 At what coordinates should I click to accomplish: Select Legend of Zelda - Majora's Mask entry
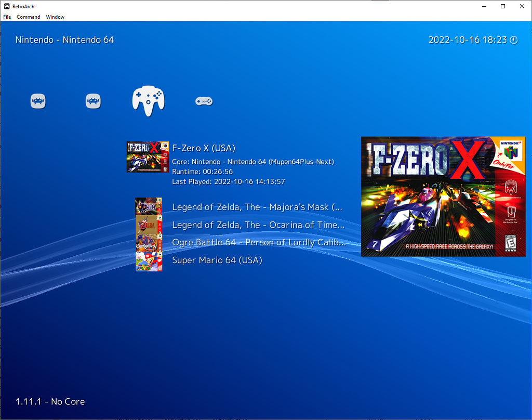click(257, 207)
